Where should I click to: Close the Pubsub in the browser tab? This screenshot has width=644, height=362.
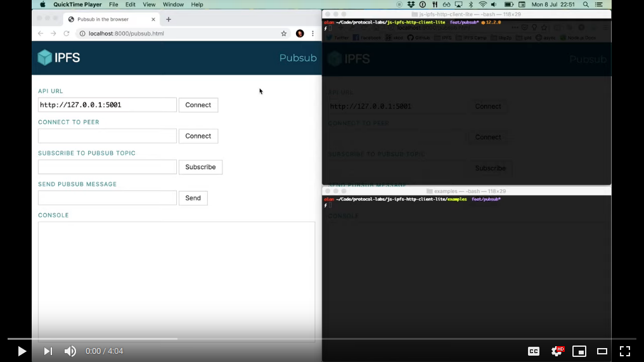(153, 19)
